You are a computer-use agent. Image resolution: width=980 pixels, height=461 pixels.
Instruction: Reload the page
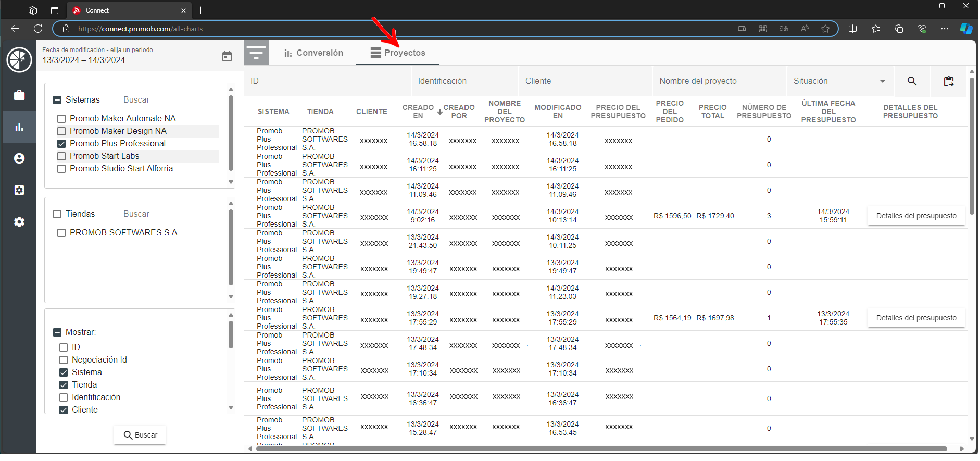coord(38,29)
